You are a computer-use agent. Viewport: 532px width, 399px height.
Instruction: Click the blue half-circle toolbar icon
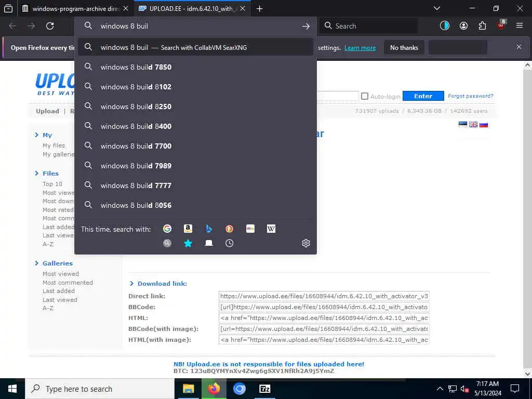pyautogui.click(x=445, y=26)
